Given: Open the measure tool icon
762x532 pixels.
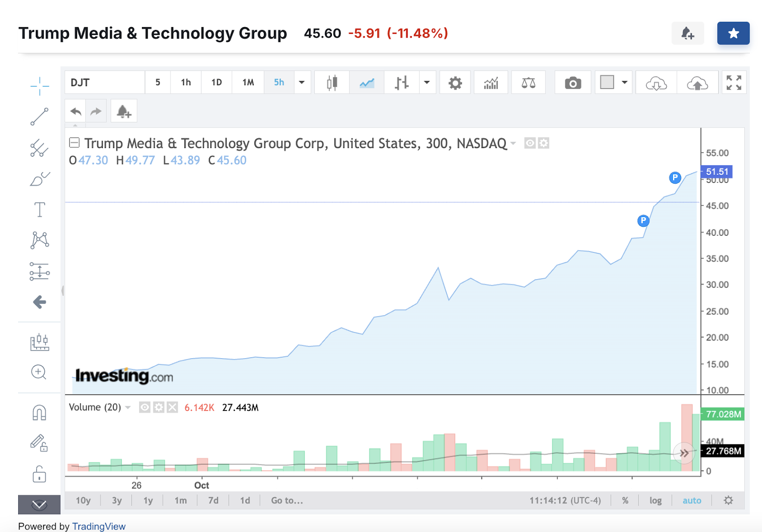Looking at the screenshot, I should point(40,342).
